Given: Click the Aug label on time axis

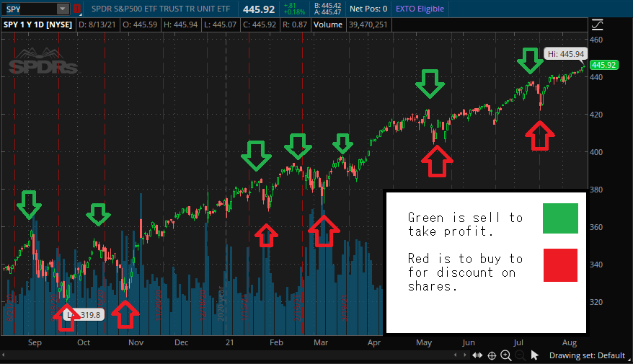Looking at the screenshot, I should [570, 342].
